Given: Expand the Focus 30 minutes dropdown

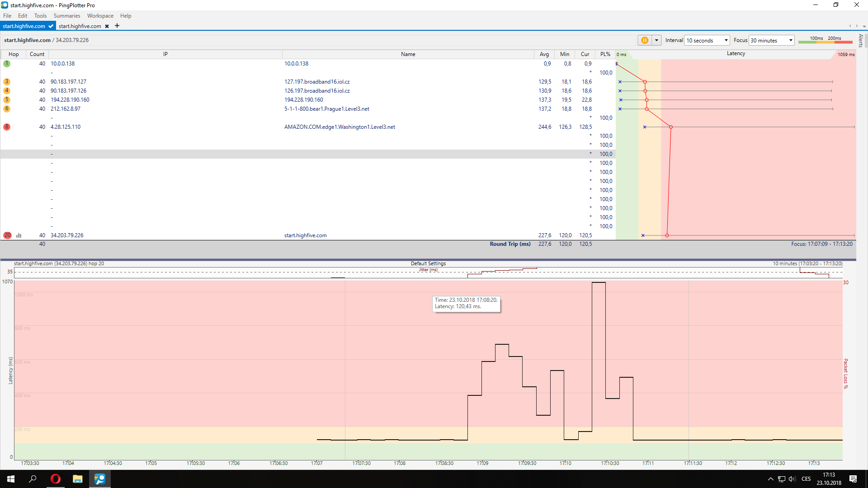Looking at the screenshot, I should [x=772, y=40].
